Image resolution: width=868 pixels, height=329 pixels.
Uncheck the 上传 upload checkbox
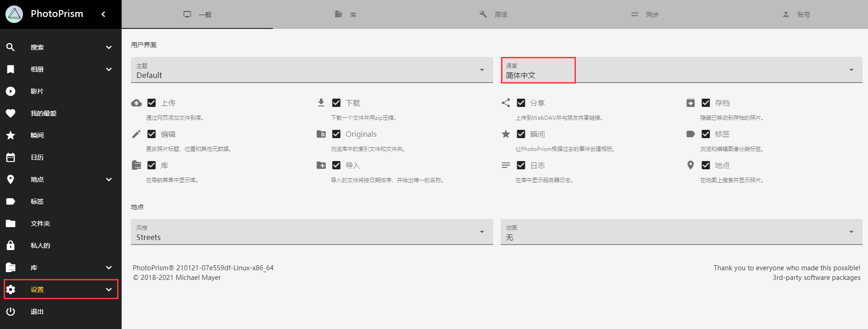152,103
